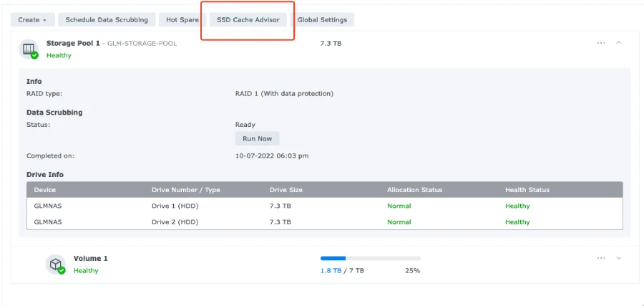Click the Volume 1 usage progress bar
The image size is (644, 306).
(x=371, y=258)
